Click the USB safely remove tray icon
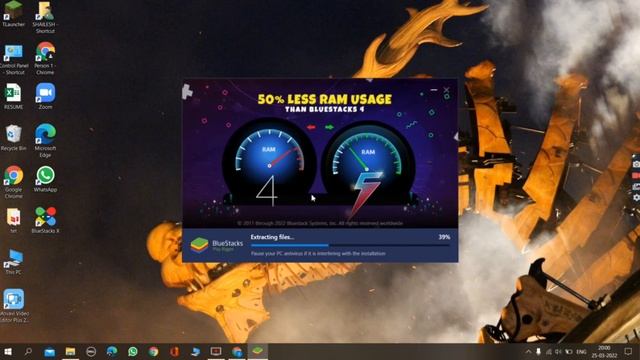640x360 pixels. point(538,351)
